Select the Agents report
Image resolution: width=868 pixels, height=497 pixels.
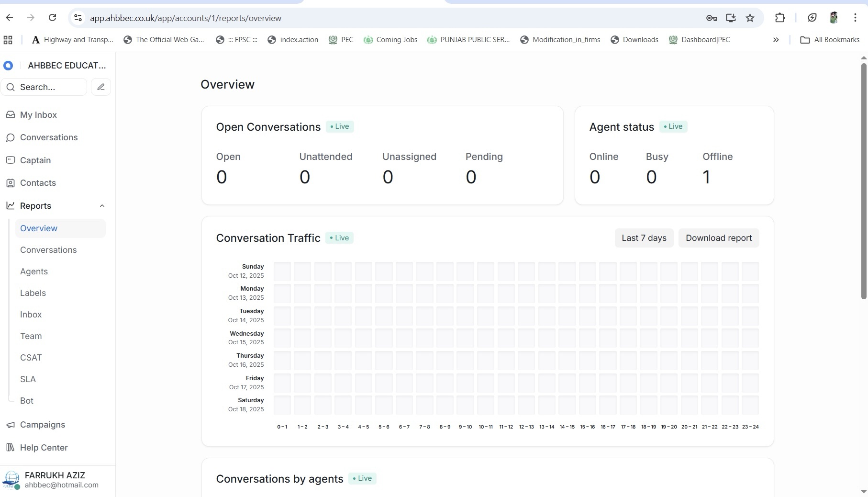click(x=34, y=271)
